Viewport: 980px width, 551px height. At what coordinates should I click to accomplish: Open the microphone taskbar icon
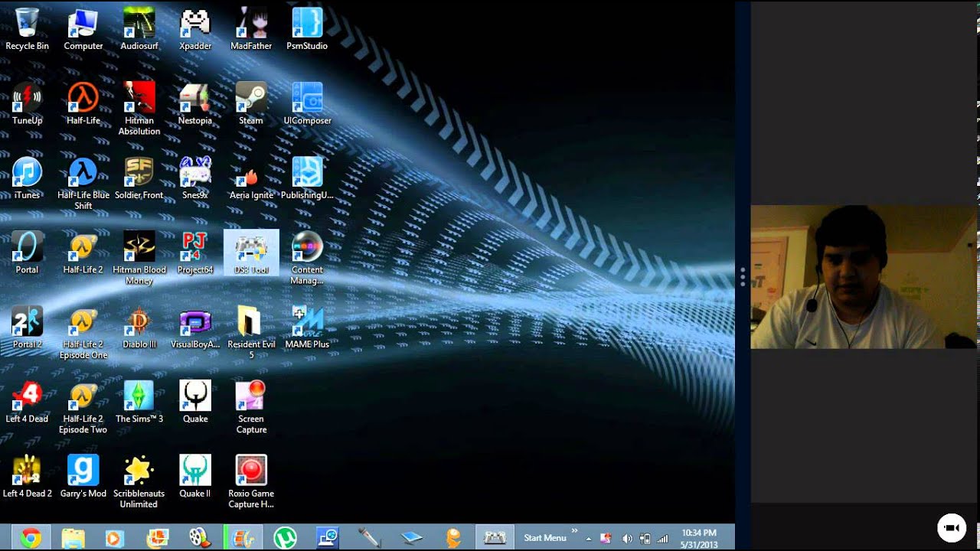[x=369, y=538]
